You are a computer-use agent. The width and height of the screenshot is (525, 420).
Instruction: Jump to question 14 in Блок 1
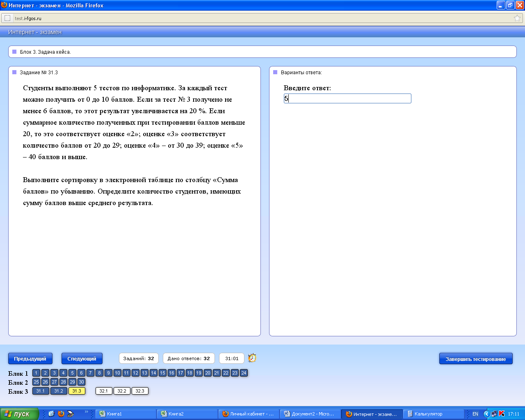point(153,373)
